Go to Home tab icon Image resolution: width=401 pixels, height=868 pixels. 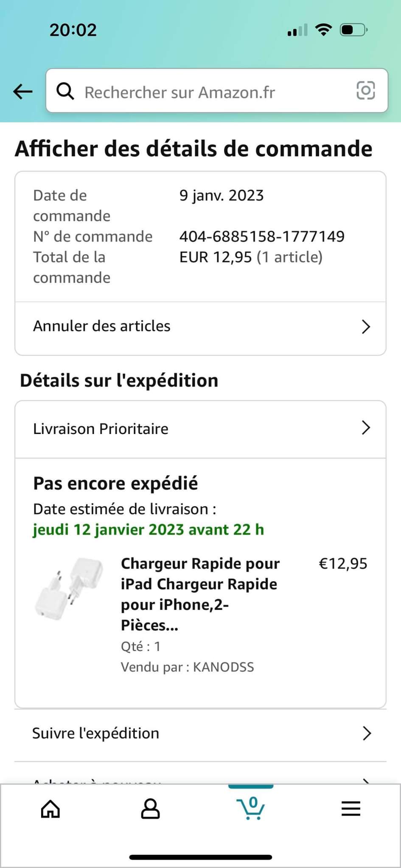tap(50, 809)
